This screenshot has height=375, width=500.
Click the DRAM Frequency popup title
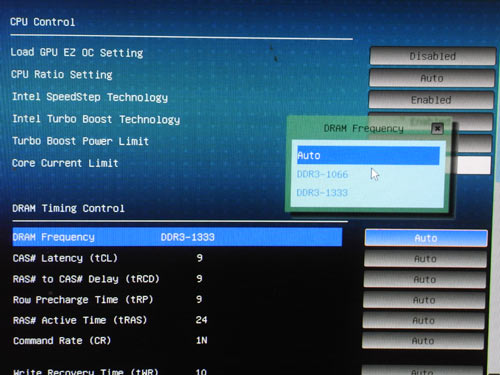pos(364,128)
